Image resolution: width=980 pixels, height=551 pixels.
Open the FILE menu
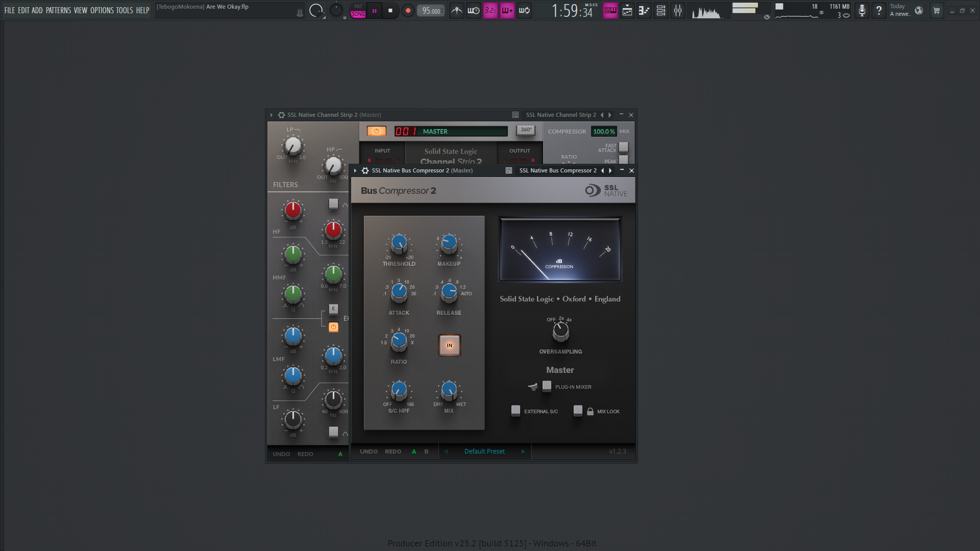10,10
